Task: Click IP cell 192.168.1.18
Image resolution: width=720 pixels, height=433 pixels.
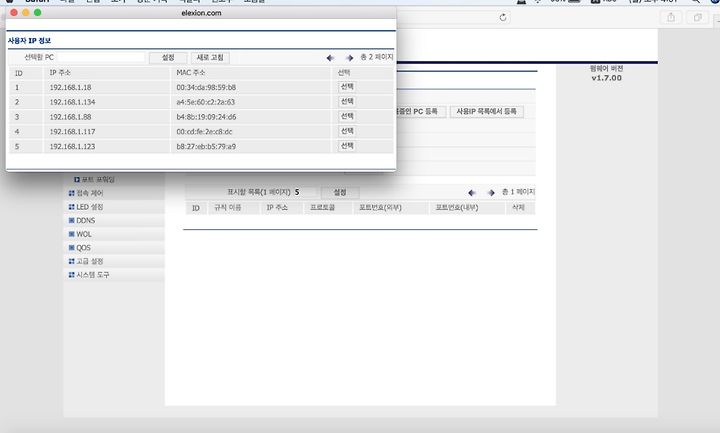Action: coord(70,87)
